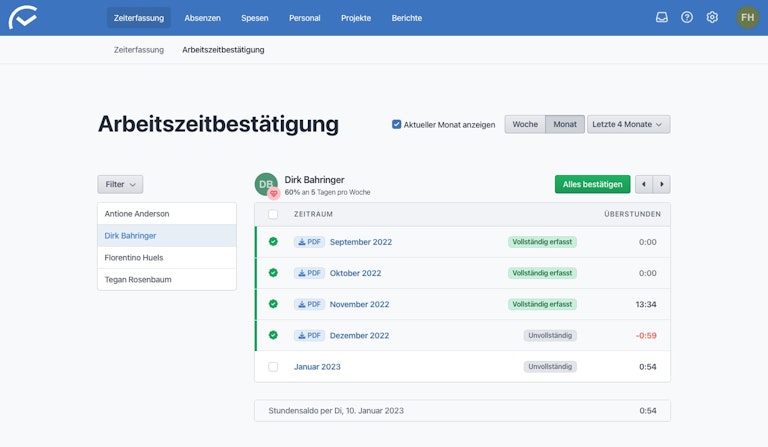The width and height of the screenshot is (768, 447).
Task: Open the Letzte 4 Monate dropdown
Action: click(628, 124)
